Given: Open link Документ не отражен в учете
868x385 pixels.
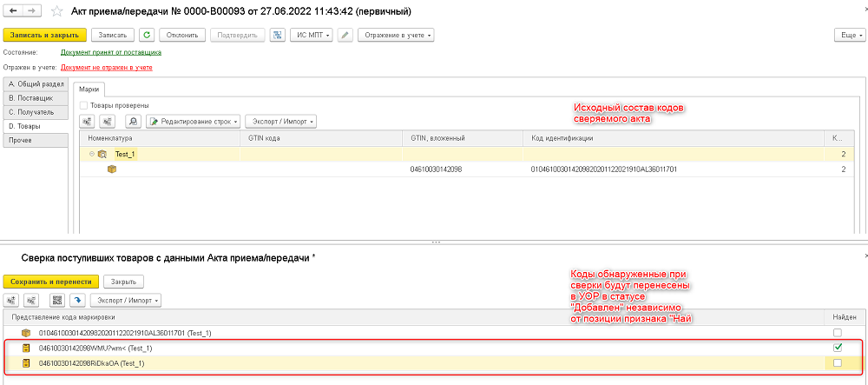Looking at the screenshot, I should [x=106, y=68].
